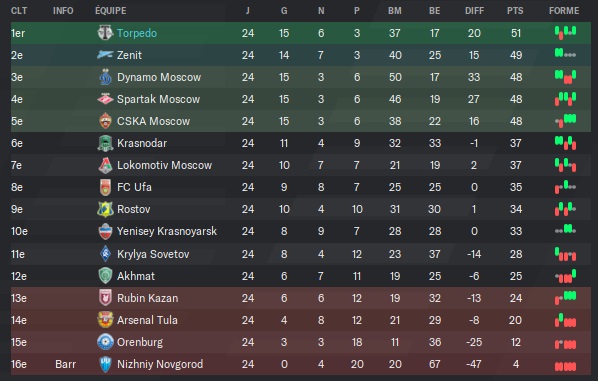Image resolution: width=598 pixels, height=381 pixels.
Task: Click the Rubin Kazan club badge
Action: 105,298
